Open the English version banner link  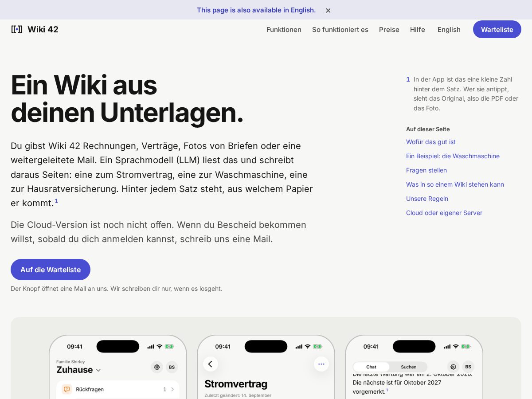[256, 10]
